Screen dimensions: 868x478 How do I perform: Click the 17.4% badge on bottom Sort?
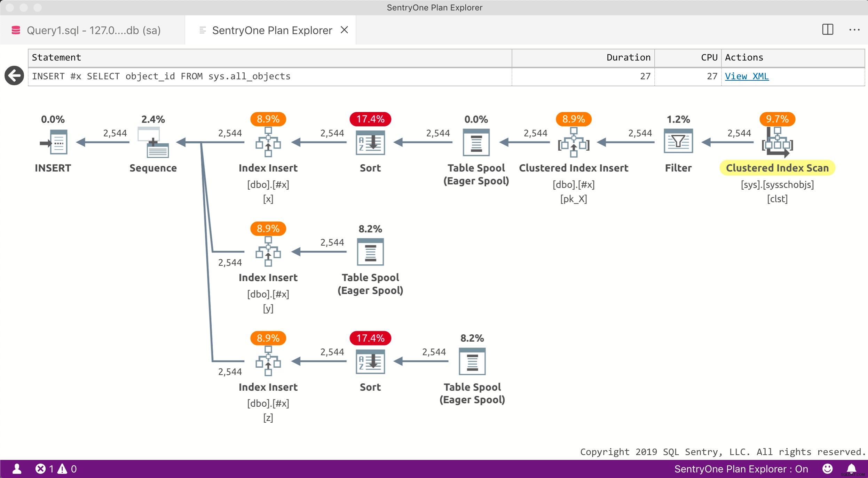(x=370, y=338)
